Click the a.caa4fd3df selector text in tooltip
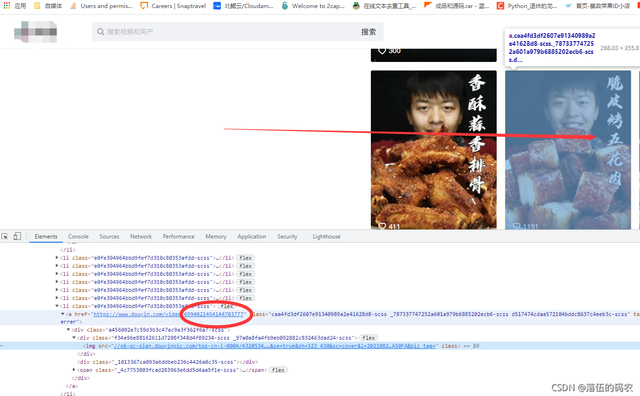640x396 pixels. tap(551, 47)
